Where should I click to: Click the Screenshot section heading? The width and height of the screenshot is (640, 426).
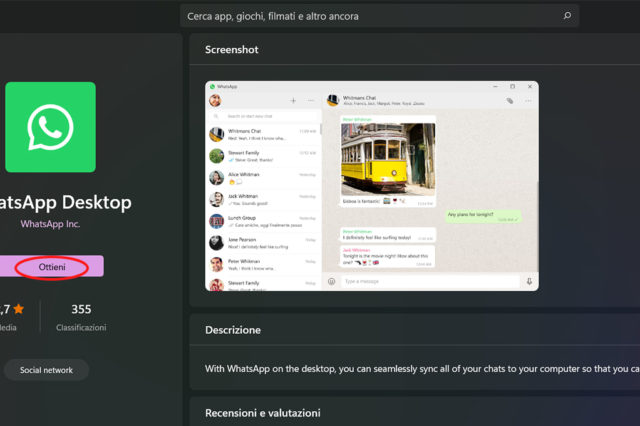coord(231,50)
